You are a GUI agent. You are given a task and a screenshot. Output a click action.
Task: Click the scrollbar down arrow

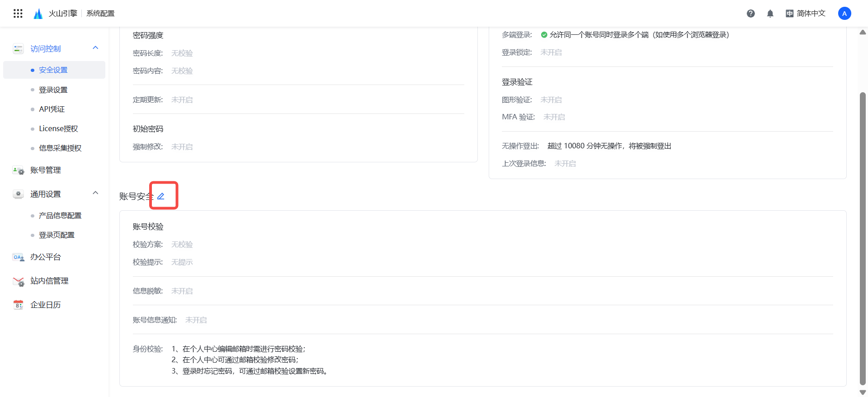tap(863, 392)
